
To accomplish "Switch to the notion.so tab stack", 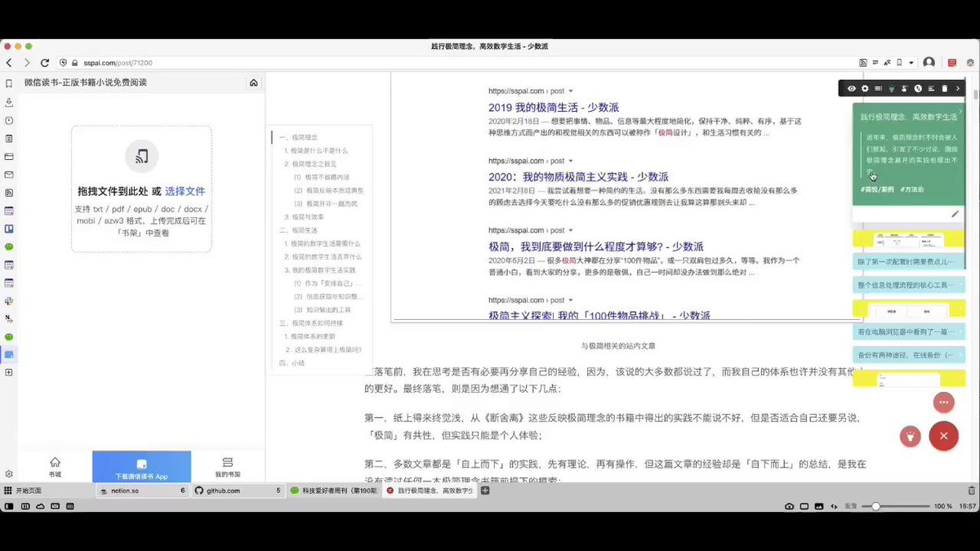I will pos(142,491).
